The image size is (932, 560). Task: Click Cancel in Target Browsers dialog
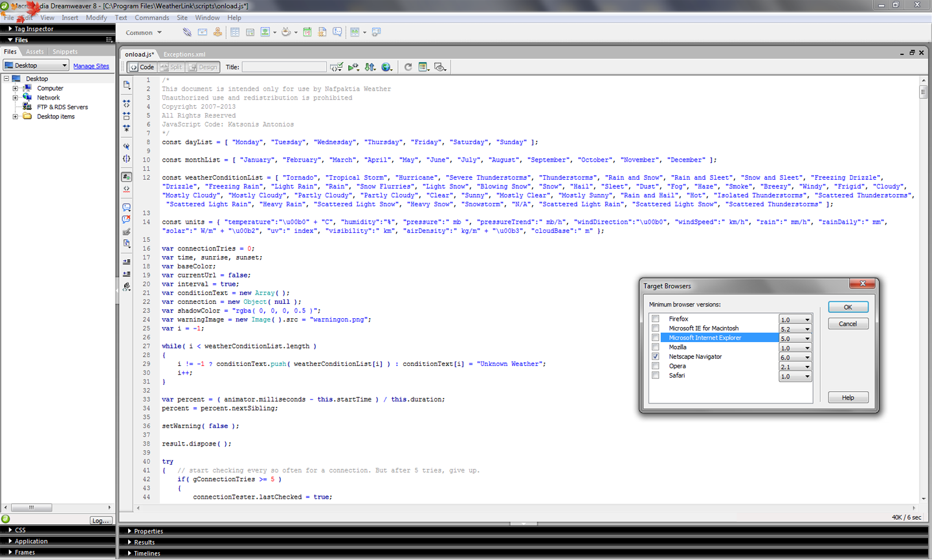click(x=848, y=323)
